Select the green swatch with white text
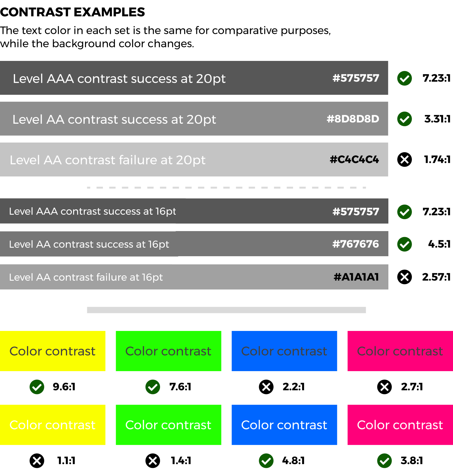Viewport: 453px width, 476px height. coord(168,425)
